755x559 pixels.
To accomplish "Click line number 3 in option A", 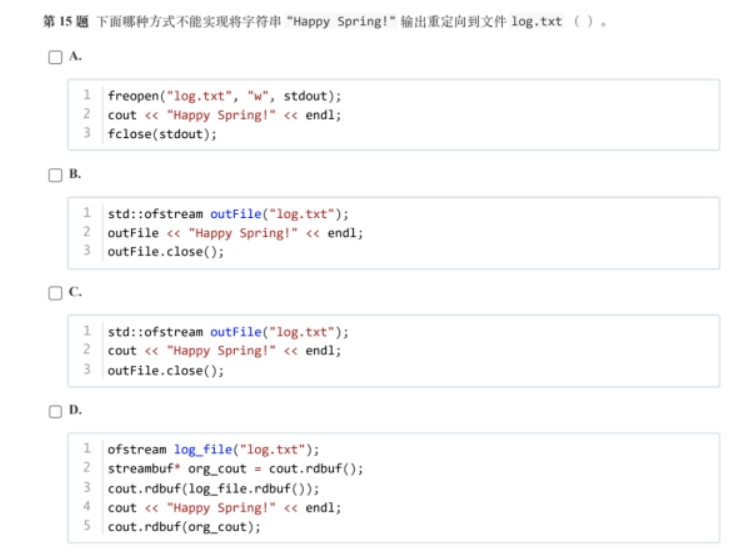I will tap(87, 134).
